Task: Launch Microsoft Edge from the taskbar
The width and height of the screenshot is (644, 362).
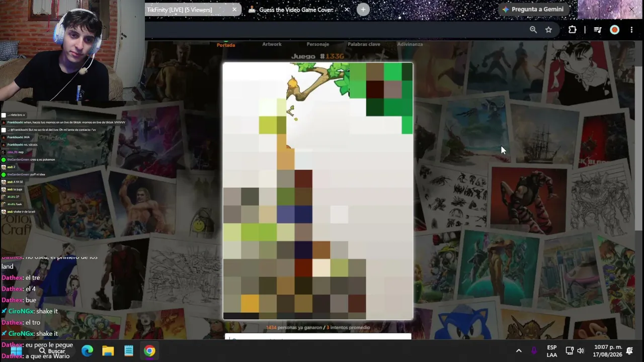Action: click(88, 351)
